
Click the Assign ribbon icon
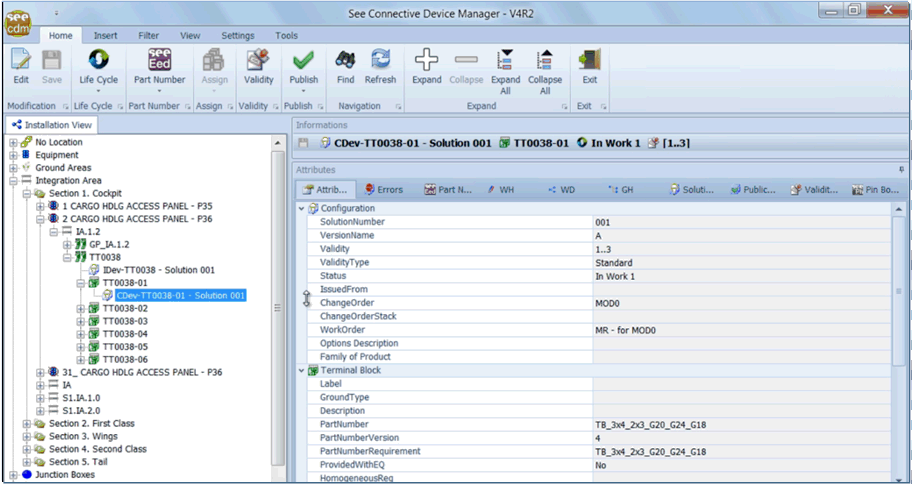pyautogui.click(x=214, y=60)
